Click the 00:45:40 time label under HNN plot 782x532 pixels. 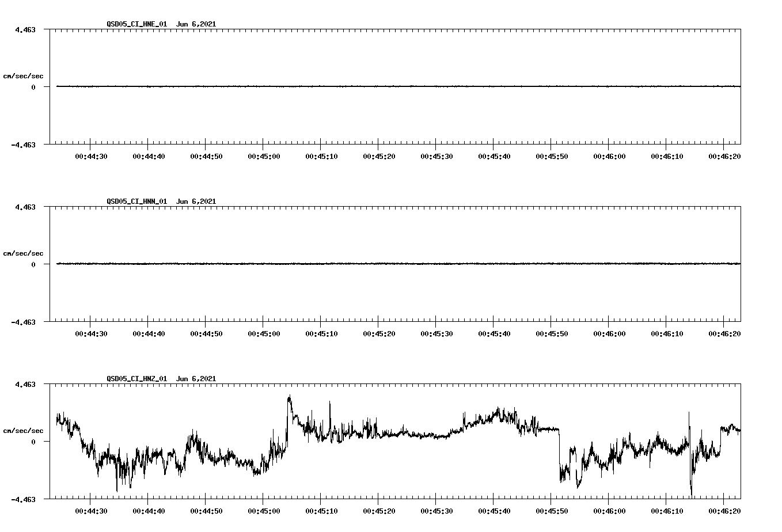494,334
